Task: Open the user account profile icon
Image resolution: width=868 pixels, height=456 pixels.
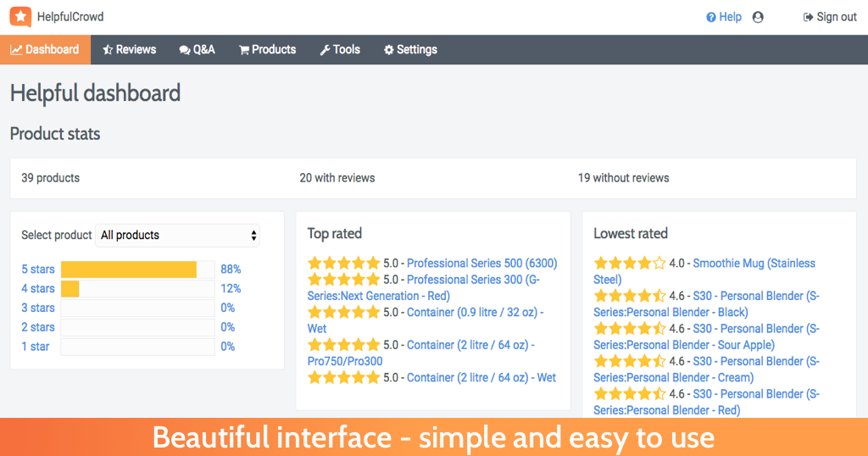Action: click(x=758, y=17)
